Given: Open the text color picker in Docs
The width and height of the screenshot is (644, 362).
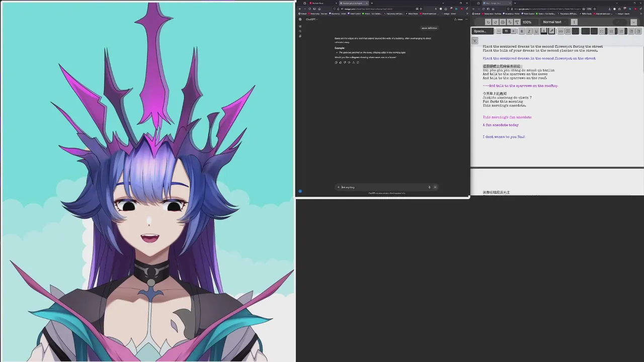Looking at the screenshot, I should tap(544, 31).
